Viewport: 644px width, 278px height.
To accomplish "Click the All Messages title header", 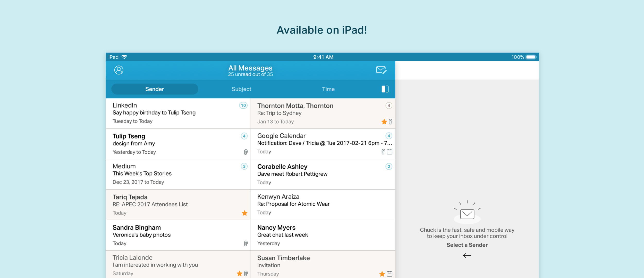I will coord(250,68).
